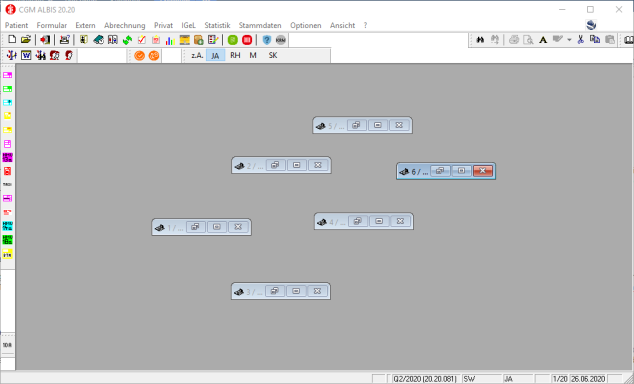The height and width of the screenshot is (384, 634).
Task: Click the red round stop toolbar button
Action: tap(247, 40)
